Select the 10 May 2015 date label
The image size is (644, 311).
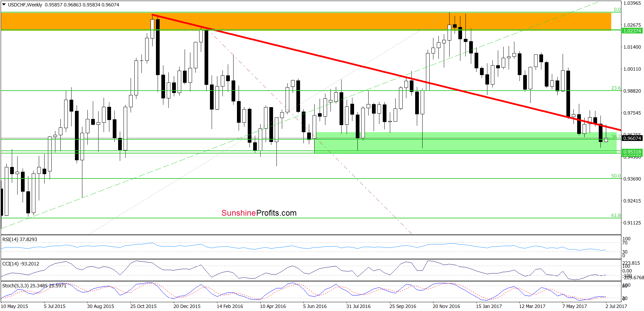(15, 306)
